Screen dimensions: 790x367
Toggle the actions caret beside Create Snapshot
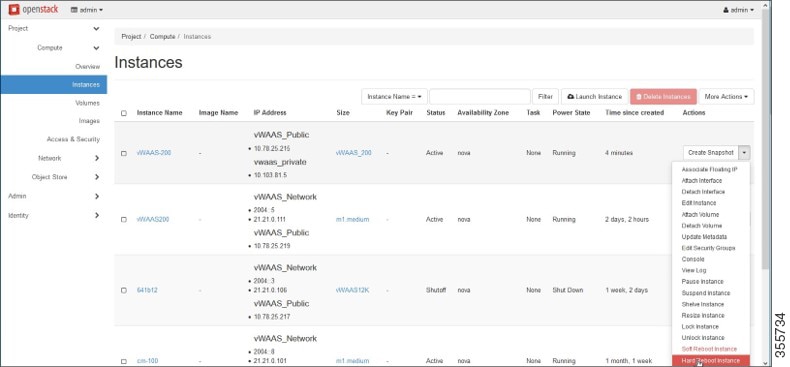744,153
